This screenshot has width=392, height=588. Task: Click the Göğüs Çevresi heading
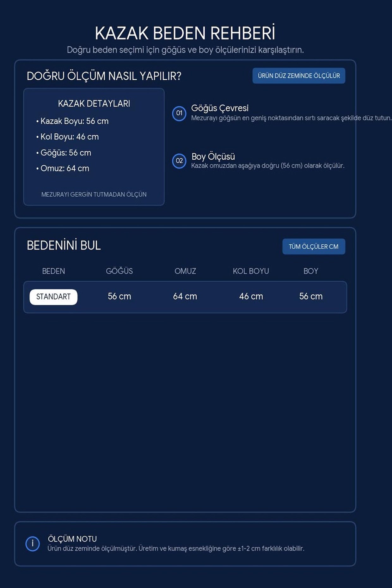coord(220,108)
